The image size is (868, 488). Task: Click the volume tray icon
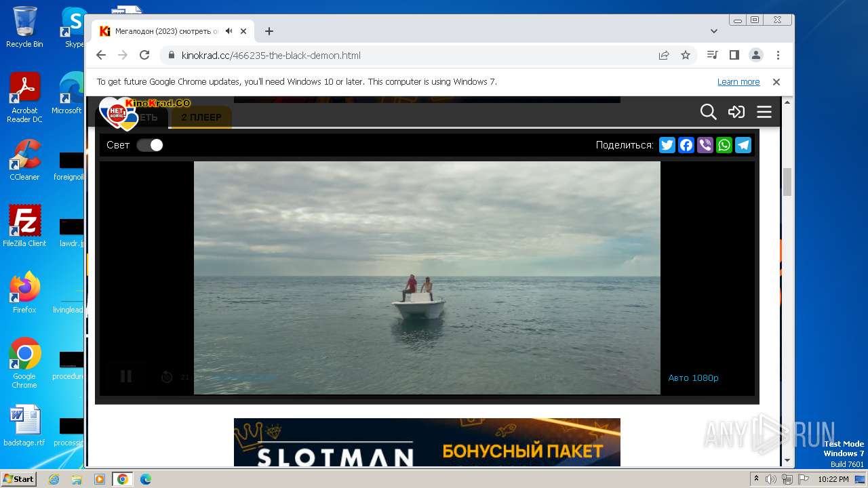[x=771, y=479]
